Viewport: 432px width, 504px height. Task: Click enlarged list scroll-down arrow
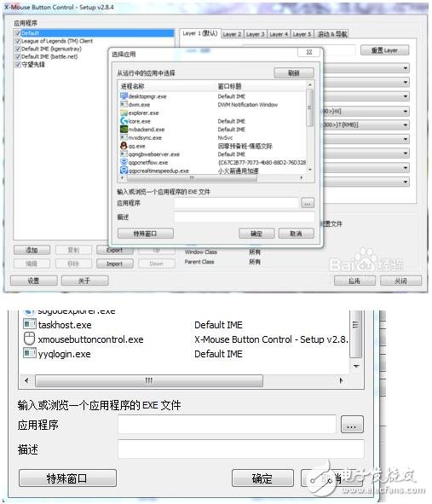[x=356, y=366]
